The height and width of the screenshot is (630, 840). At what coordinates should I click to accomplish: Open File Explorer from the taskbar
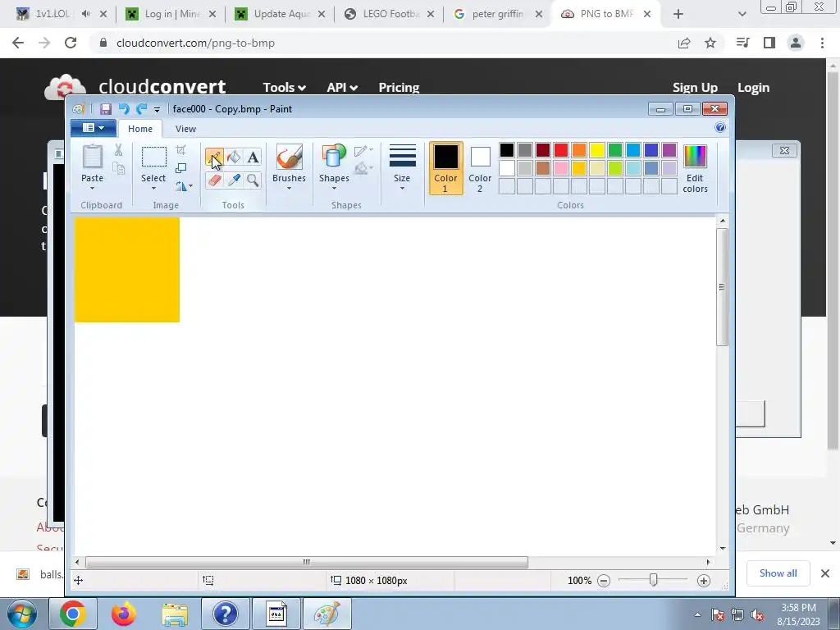click(175, 614)
